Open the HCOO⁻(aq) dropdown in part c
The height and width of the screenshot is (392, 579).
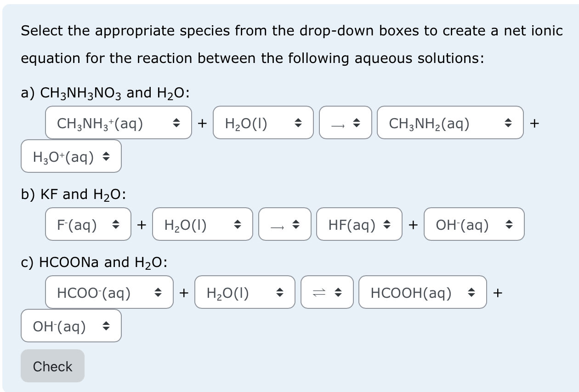(109, 292)
